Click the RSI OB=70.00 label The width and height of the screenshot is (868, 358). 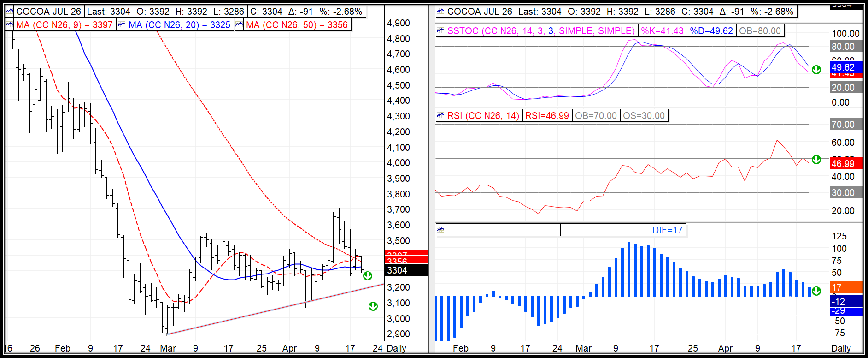(596, 116)
